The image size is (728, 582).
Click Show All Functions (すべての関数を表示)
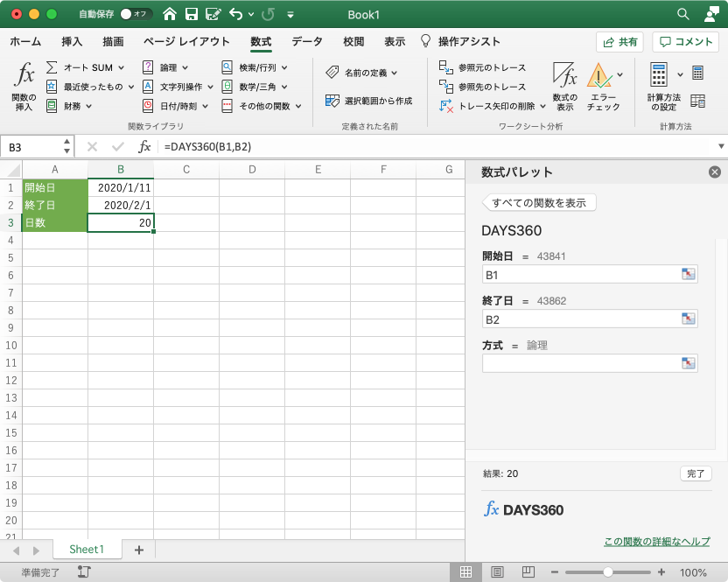pyautogui.click(x=539, y=202)
